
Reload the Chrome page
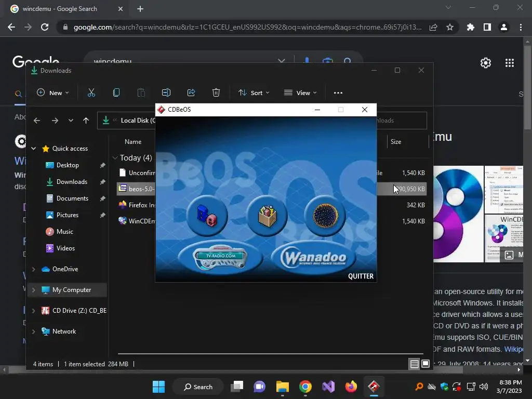pyautogui.click(x=45, y=27)
